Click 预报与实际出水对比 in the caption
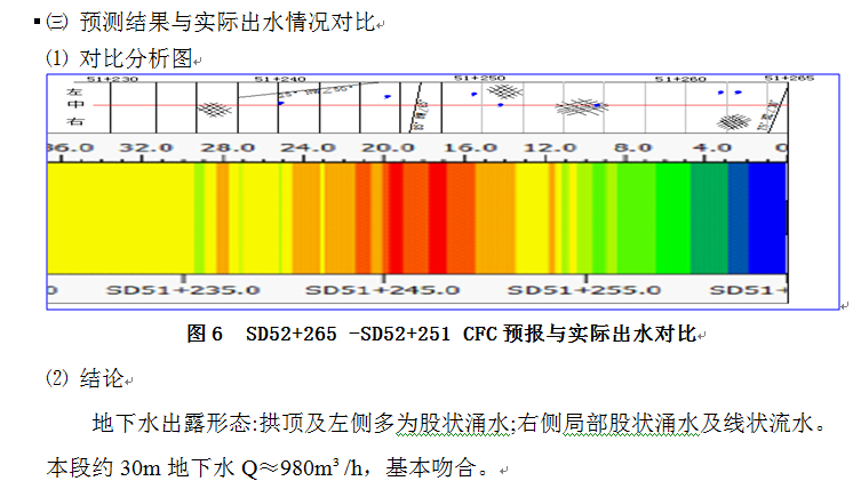 pyautogui.click(x=600, y=334)
